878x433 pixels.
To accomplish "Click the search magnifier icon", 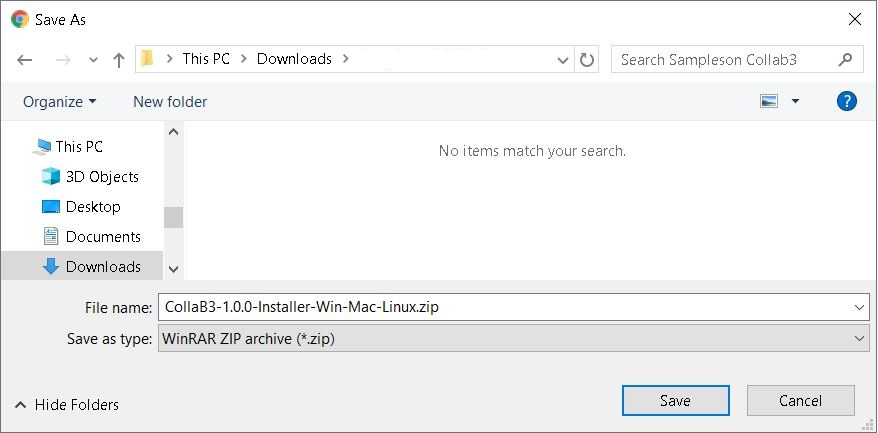I will [846, 59].
